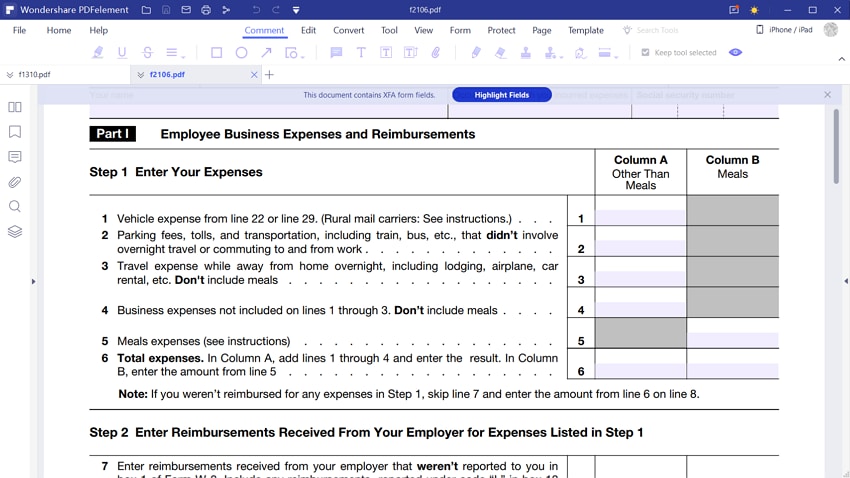This screenshot has height=478, width=850.
Task: Open the File menu
Action: [x=20, y=30]
